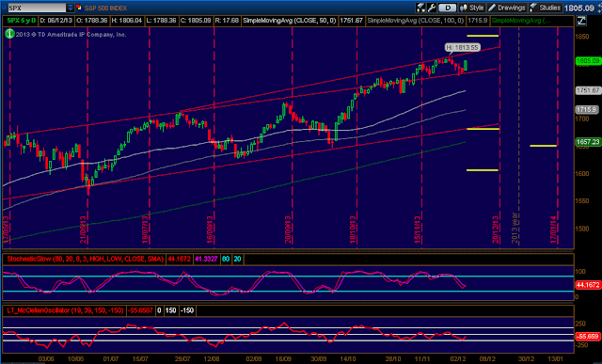The image size is (602, 364).
Task: Click the magenta 41.3327 stochastic value
Action: tap(207, 260)
